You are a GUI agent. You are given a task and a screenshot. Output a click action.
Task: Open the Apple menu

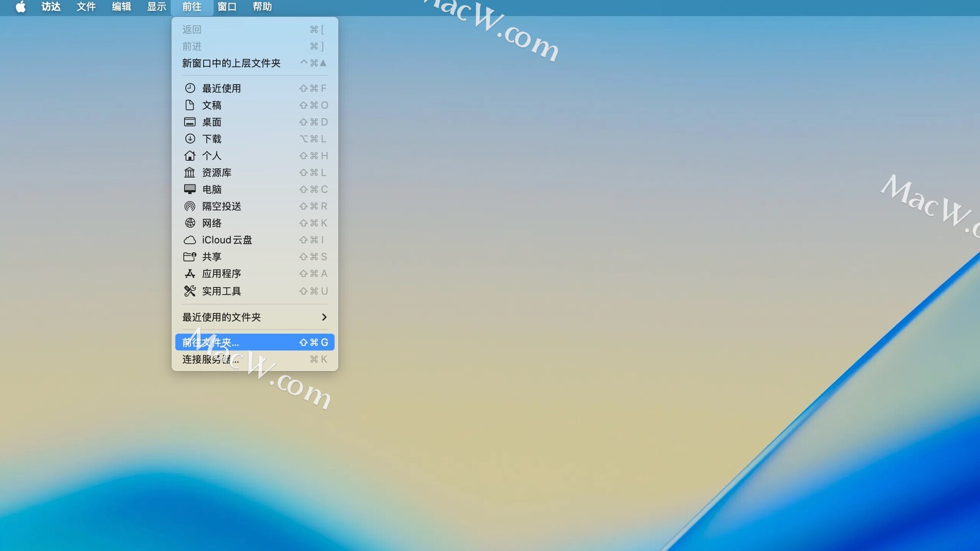(x=20, y=7)
